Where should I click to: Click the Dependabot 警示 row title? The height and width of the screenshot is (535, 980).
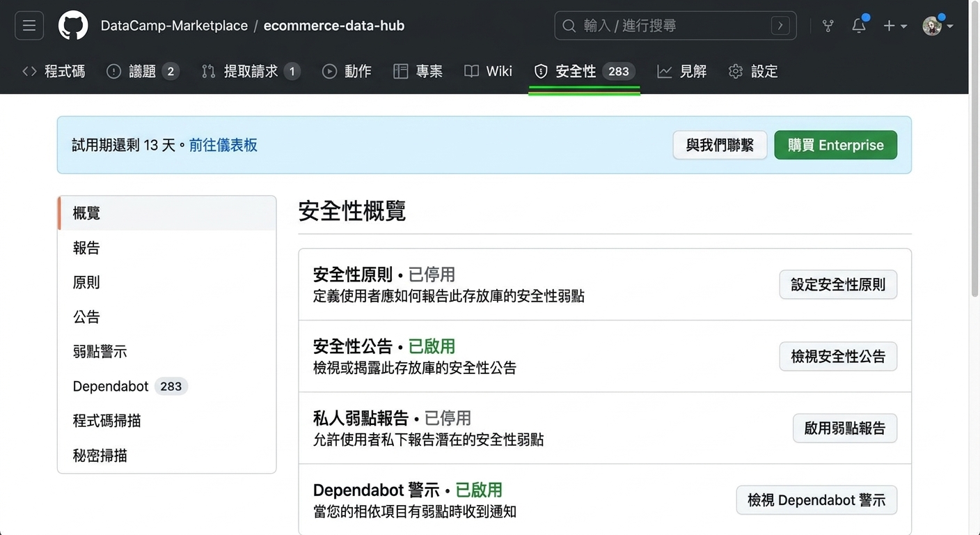click(x=377, y=490)
